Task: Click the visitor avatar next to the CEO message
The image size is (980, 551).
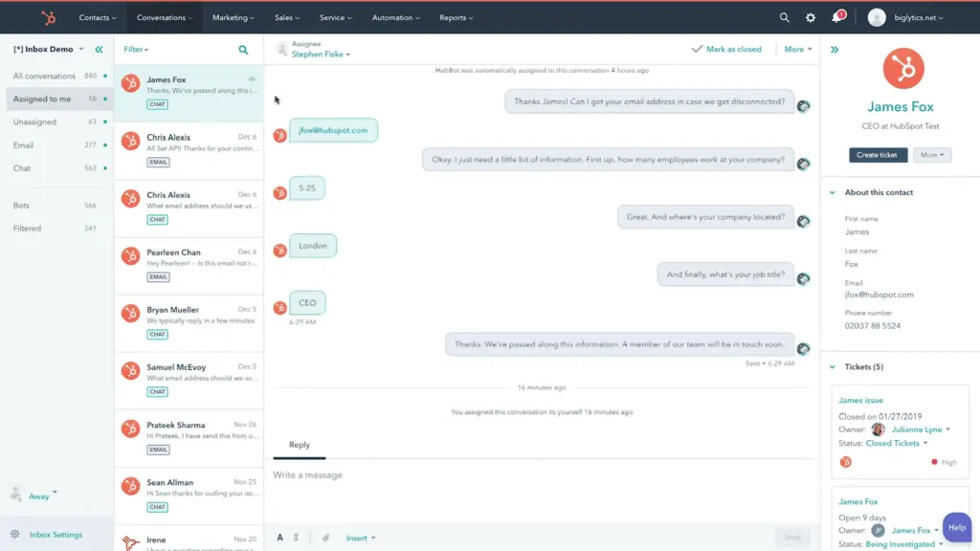Action: tap(280, 307)
